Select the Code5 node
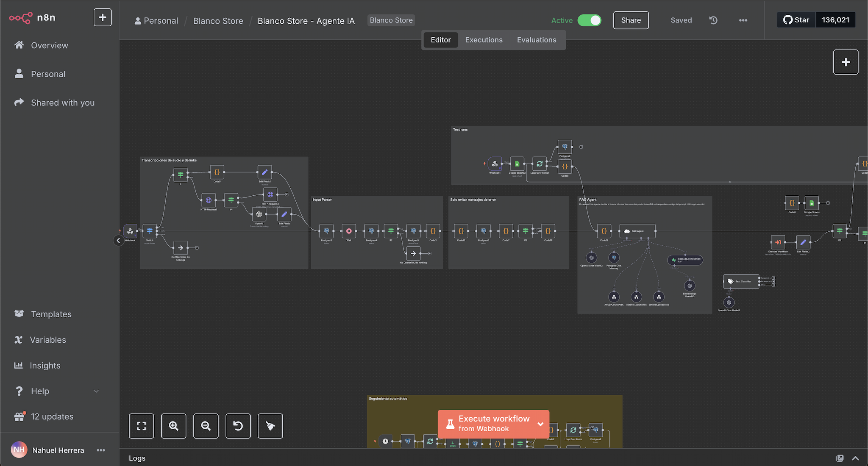 click(x=217, y=172)
